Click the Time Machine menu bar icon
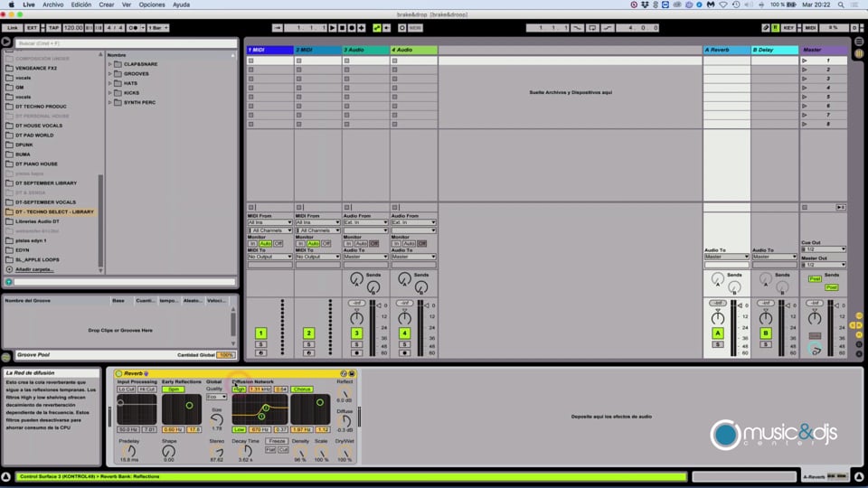 pos(736,5)
